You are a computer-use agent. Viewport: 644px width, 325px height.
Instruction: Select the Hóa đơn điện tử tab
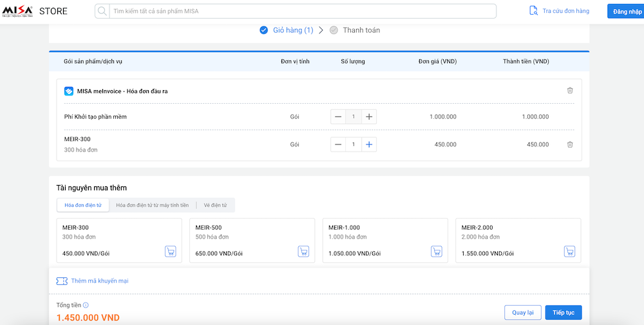pyautogui.click(x=83, y=205)
